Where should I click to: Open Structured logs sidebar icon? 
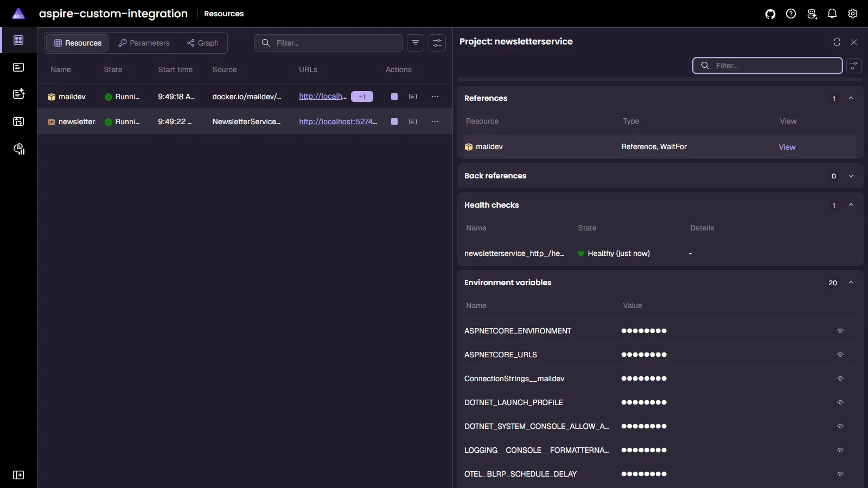18,94
